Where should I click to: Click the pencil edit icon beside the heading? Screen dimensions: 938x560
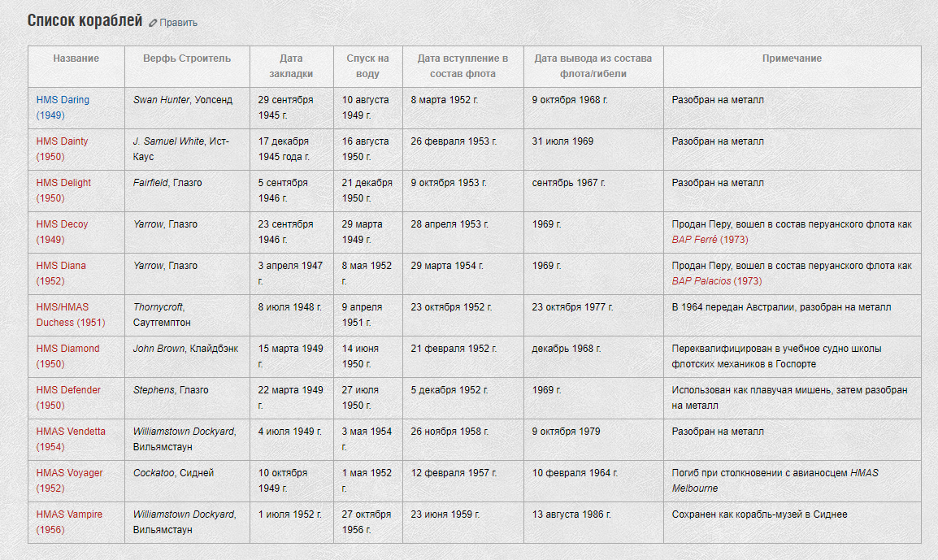153,23
